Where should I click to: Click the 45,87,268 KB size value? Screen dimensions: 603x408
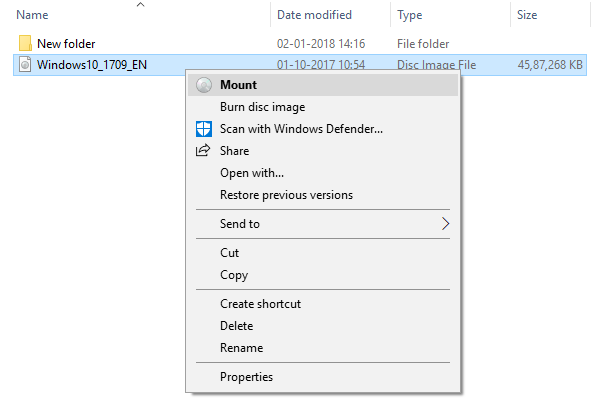click(550, 65)
